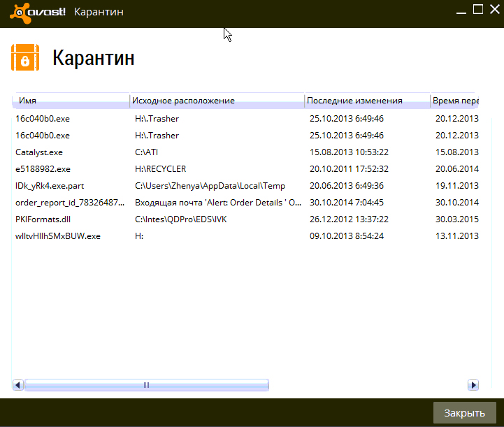Click the 13.11.2013 transfer date cell

(456, 236)
